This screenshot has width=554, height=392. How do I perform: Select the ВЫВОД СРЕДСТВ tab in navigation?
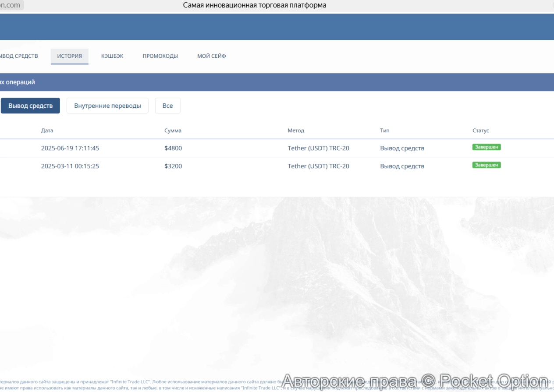click(x=18, y=56)
